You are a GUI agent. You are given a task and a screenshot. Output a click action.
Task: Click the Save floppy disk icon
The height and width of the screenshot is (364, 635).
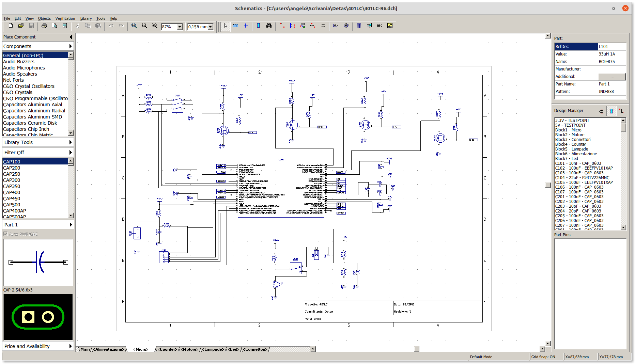(31, 26)
